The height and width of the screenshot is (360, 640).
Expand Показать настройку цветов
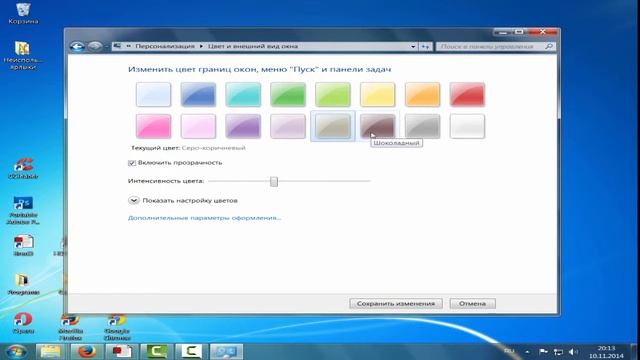134,200
